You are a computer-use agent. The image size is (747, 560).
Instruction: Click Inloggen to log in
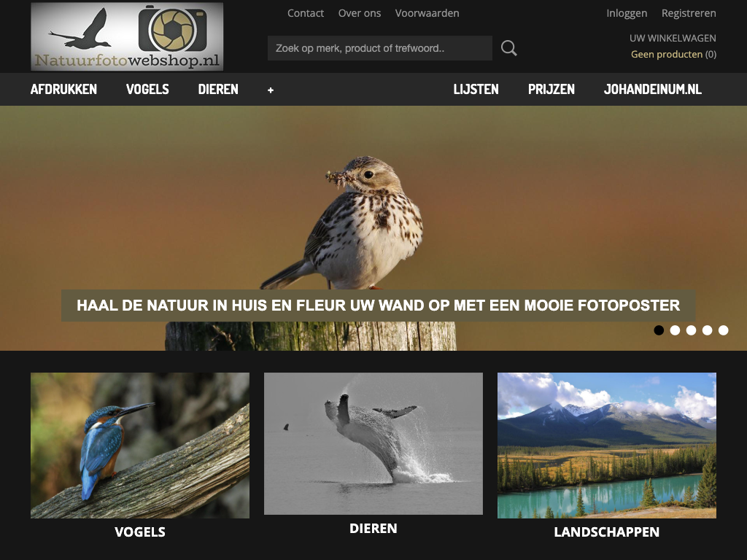click(x=627, y=13)
